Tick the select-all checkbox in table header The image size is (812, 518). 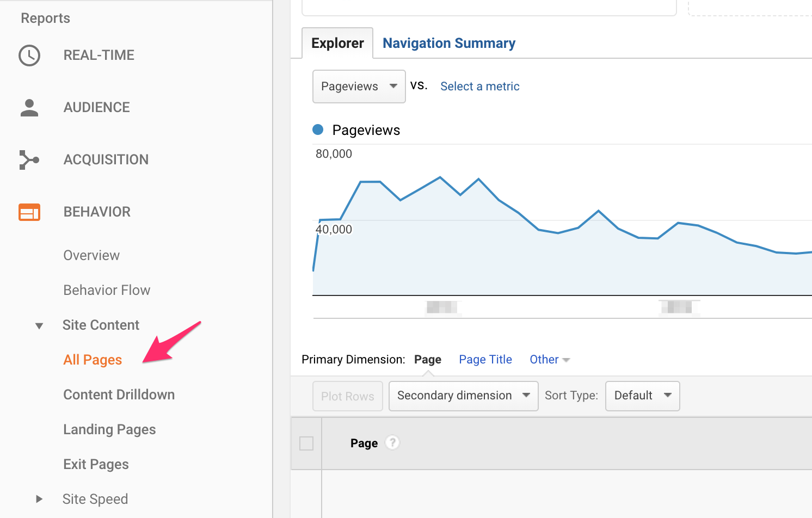pos(306,443)
